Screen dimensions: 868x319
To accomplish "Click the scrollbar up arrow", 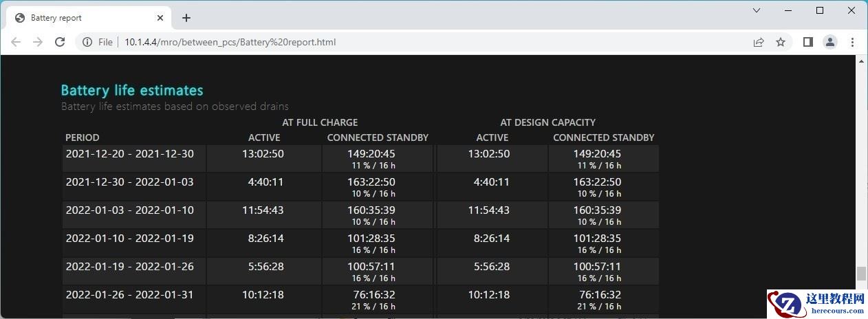I will click(862, 61).
